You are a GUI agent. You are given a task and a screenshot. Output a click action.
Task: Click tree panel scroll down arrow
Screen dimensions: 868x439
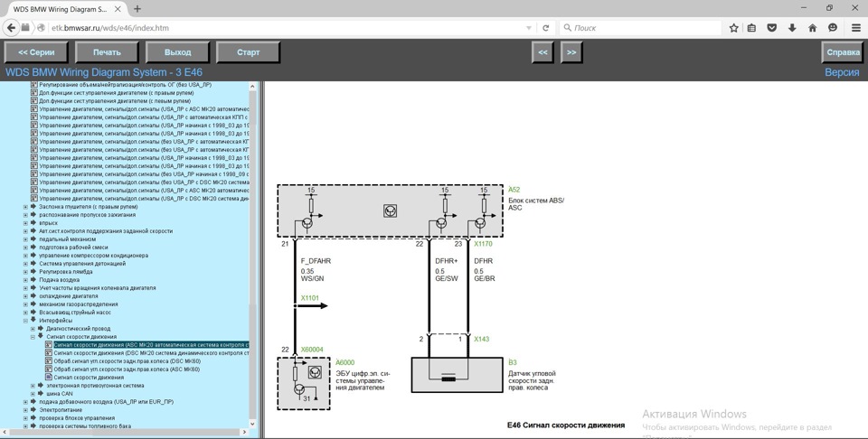(x=253, y=424)
